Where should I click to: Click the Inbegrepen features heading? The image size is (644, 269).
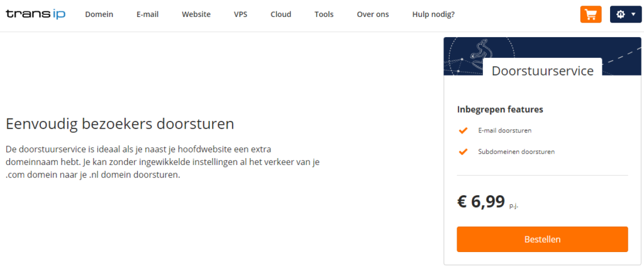tap(499, 110)
